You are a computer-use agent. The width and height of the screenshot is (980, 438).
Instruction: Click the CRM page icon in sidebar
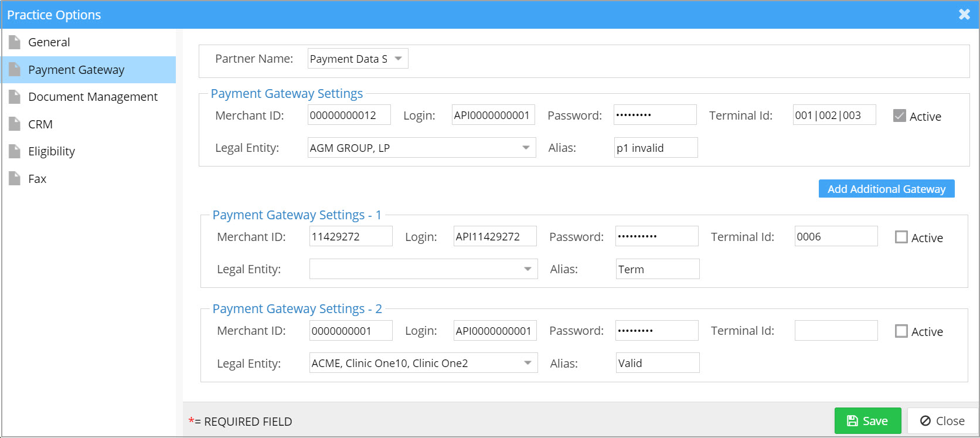(x=15, y=124)
